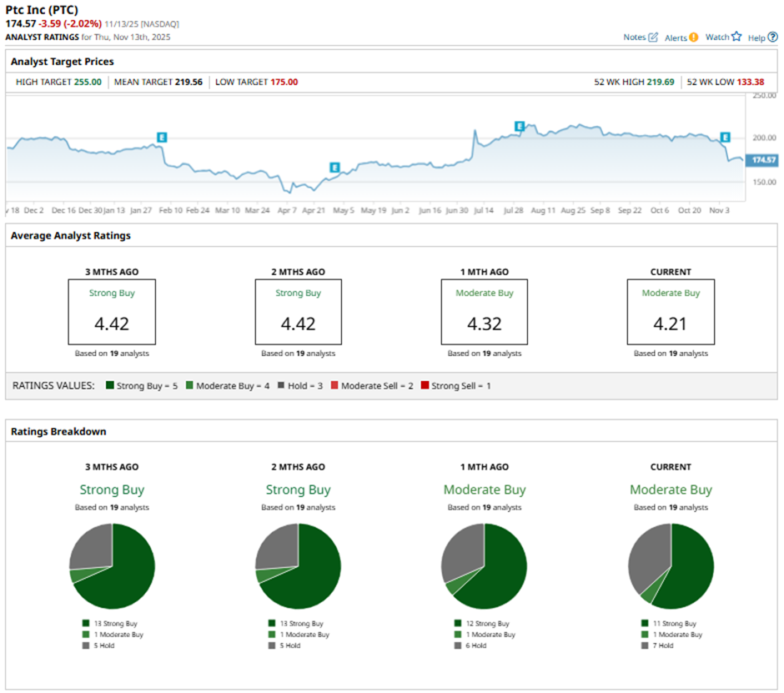Click the Ptc Inc (PTC) title

tap(42, 10)
